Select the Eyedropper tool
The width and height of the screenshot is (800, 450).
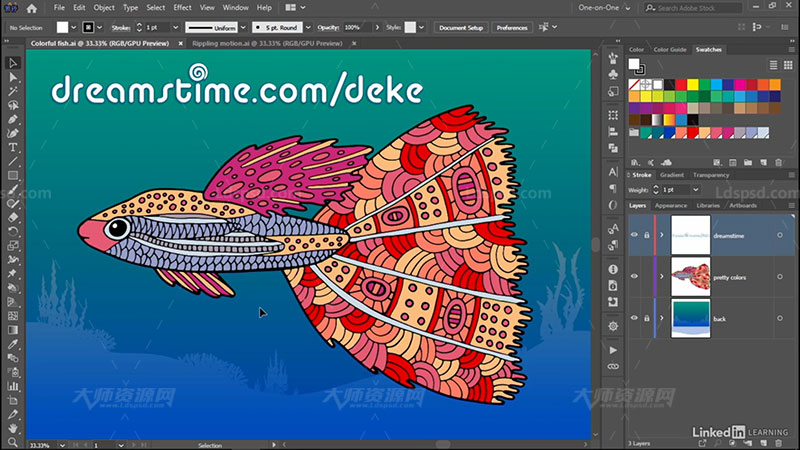tap(13, 344)
